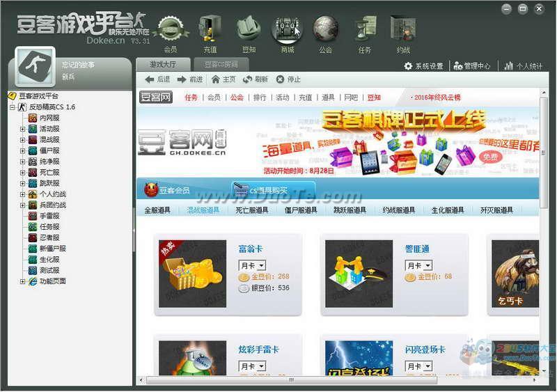557x392 pixels.
Task: Switch to the 游戏大厅 tab
Action: [x=163, y=64]
